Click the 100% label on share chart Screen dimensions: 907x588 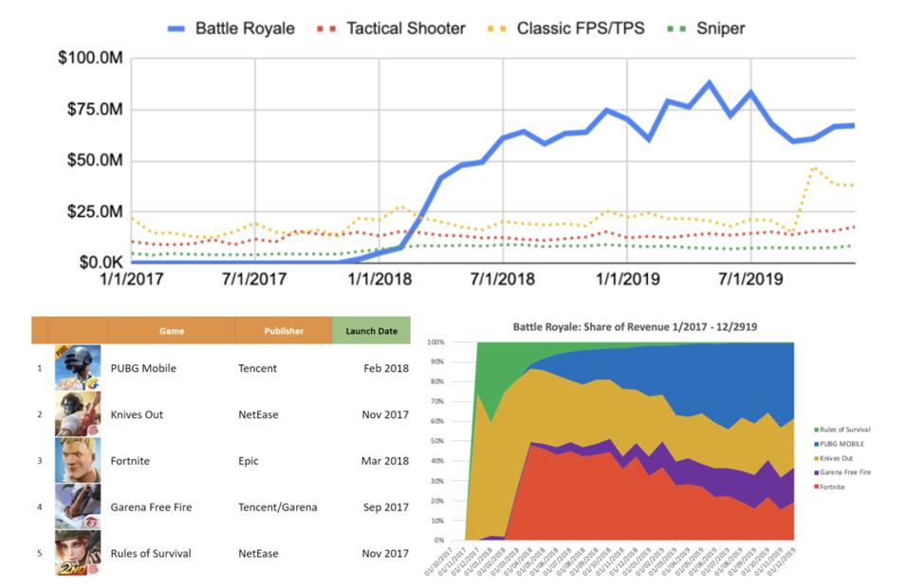[435, 342]
